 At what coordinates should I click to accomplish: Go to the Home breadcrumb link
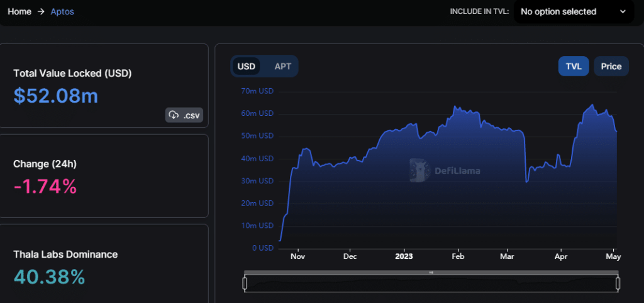coord(19,11)
